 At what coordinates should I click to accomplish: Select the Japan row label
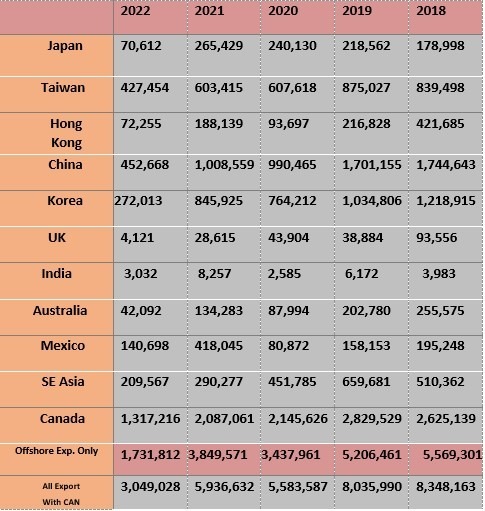[65, 46]
